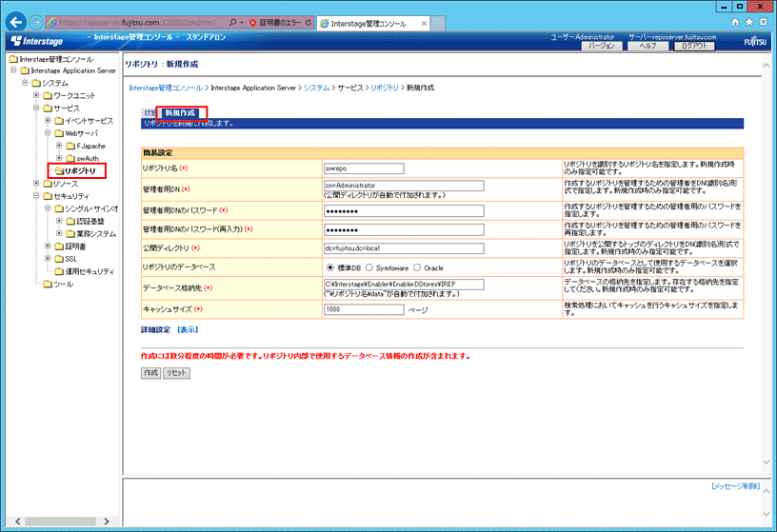Expand the リソース tree node
The image size is (777, 532).
click(x=35, y=183)
